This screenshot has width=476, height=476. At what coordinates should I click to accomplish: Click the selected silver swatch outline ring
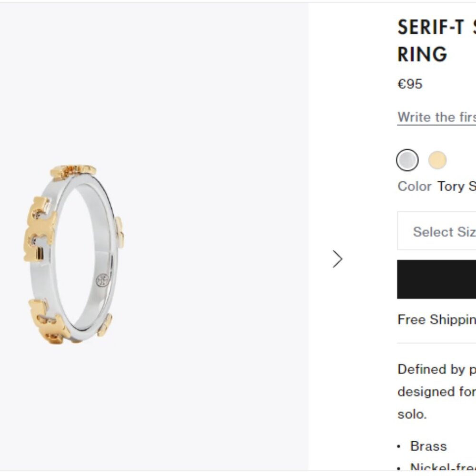pyautogui.click(x=407, y=160)
